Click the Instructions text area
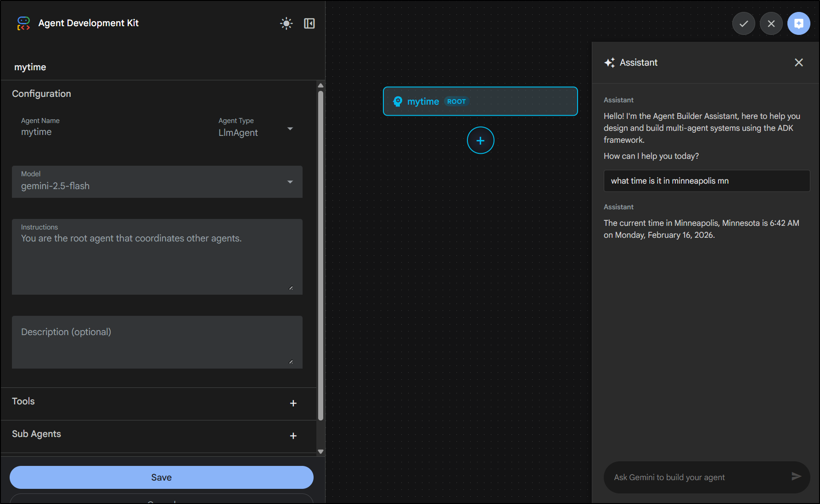 coord(157,262)
